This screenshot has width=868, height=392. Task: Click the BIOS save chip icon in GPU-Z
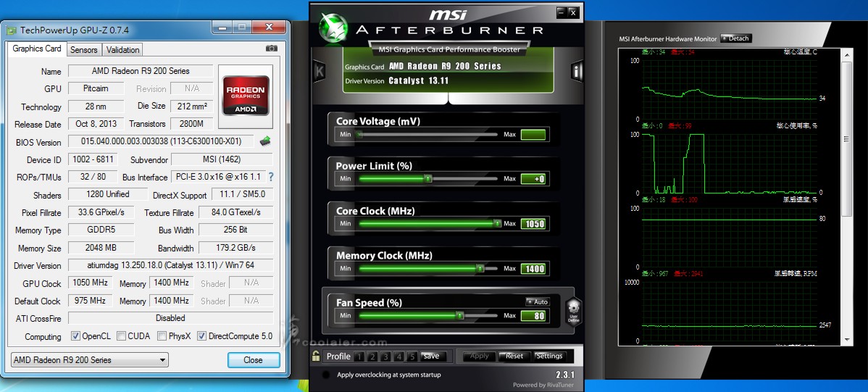(x=265, y=141)
